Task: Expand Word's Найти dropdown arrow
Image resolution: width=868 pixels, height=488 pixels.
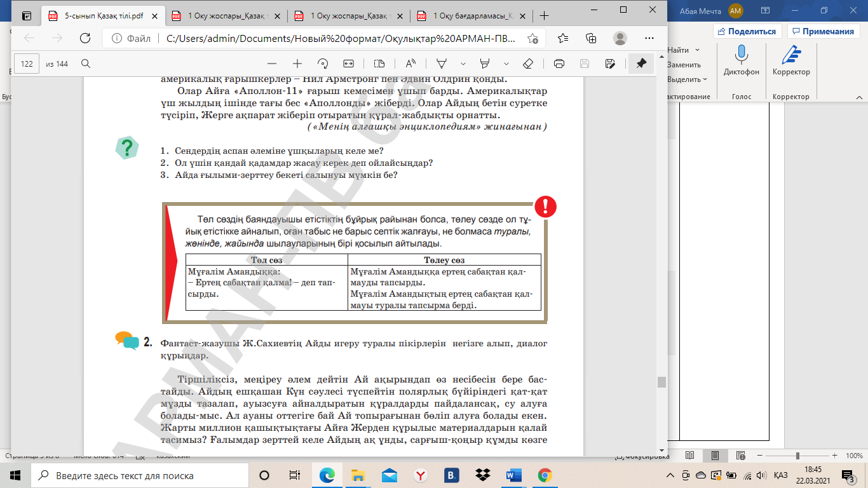Action: coord(698,50)
